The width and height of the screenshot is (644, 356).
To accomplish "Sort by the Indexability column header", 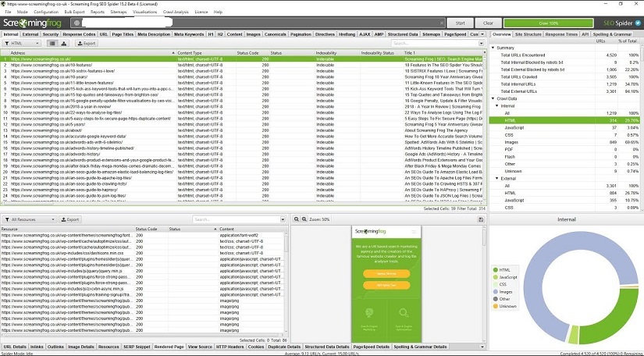I will pyautogui.click(x=336, y=53).
